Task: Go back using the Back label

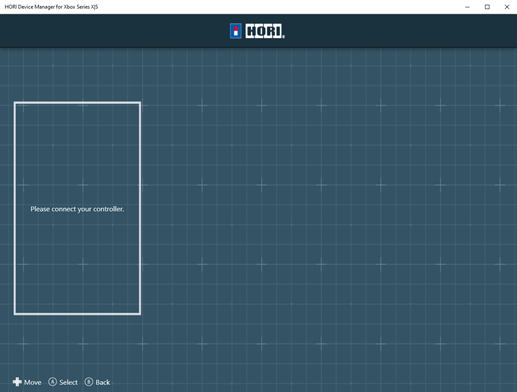Action: click(x=103, y=382)
